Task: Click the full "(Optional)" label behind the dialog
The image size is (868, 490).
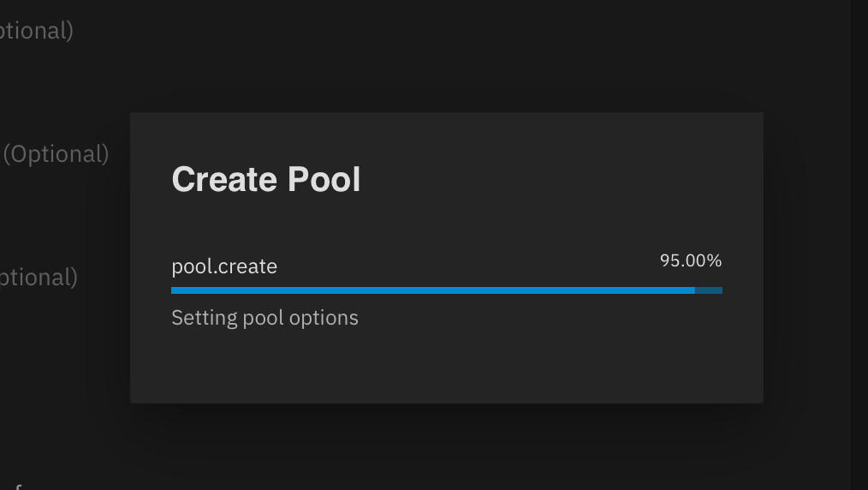Action: coord(56,154)
